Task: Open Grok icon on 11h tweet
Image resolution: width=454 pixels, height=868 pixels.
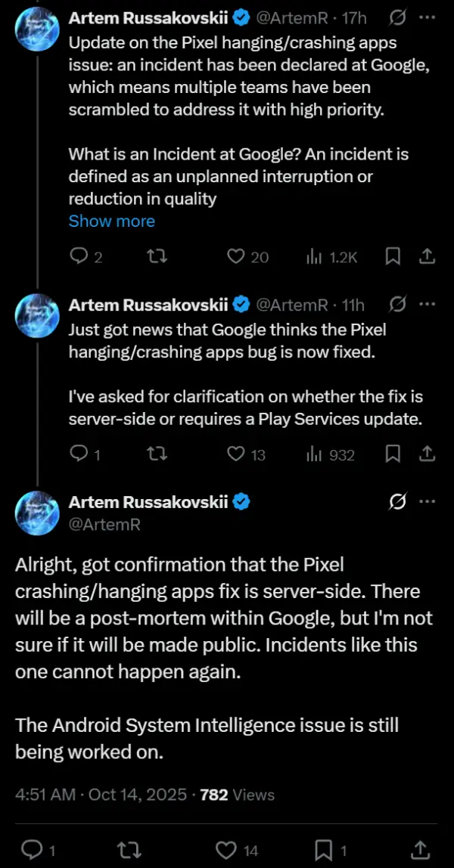Action: click(x=396, y=304)
